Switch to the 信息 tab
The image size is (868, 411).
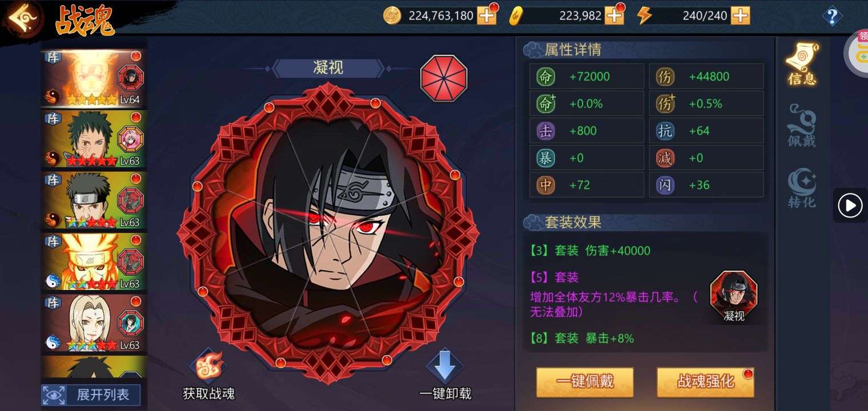coord(802,64)
